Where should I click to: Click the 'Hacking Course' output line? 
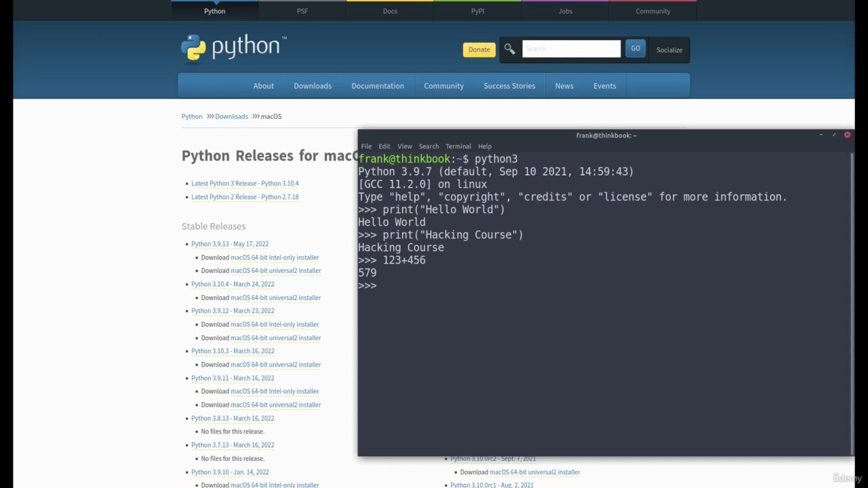401,248
